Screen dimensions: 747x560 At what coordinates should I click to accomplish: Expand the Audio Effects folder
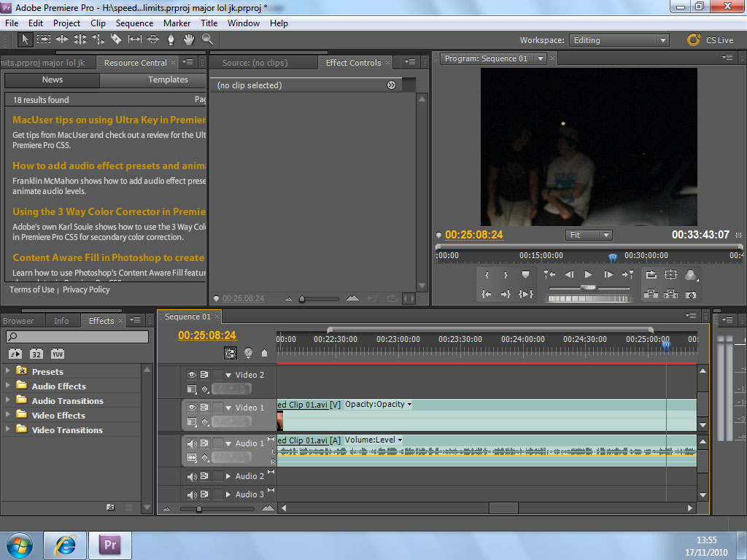click(7, 386)
